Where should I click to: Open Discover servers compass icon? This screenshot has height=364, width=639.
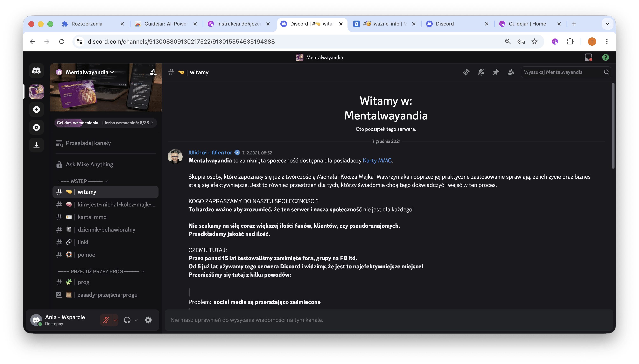(36, 127)
